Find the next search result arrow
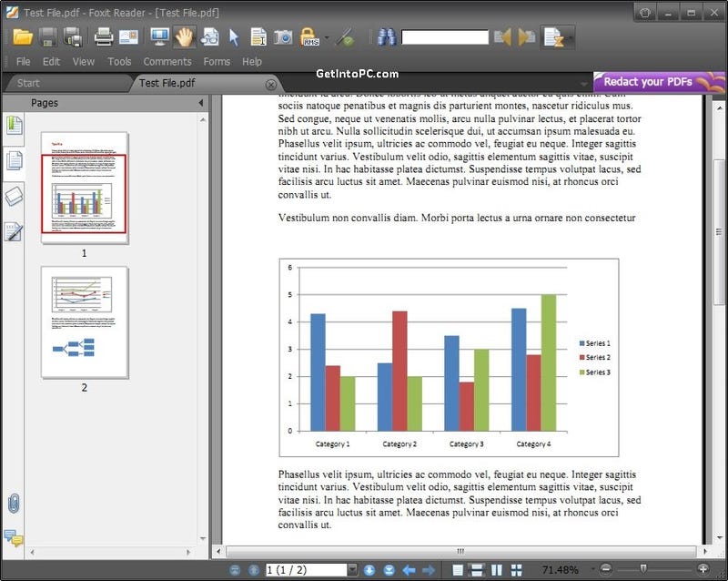This screenshot has height=581, width=728. 527,37
